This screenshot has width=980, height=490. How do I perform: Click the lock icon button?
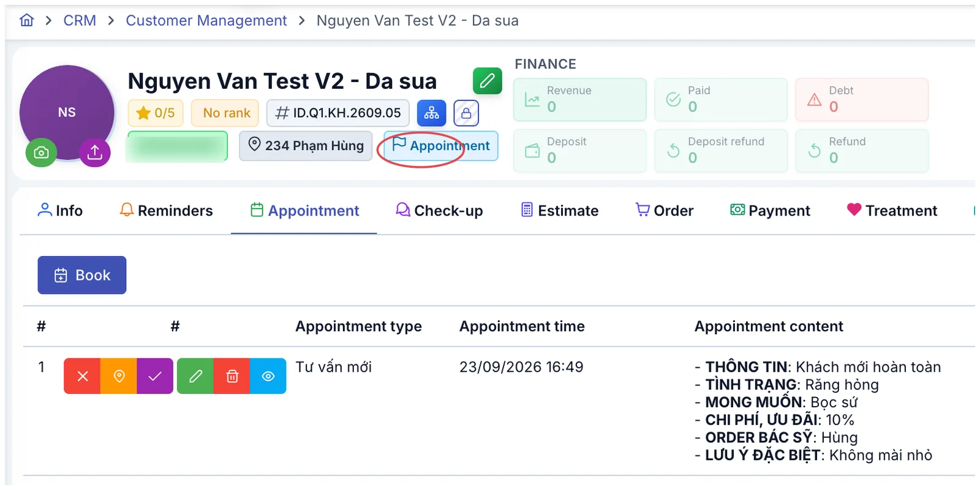(x=466, y=113)
